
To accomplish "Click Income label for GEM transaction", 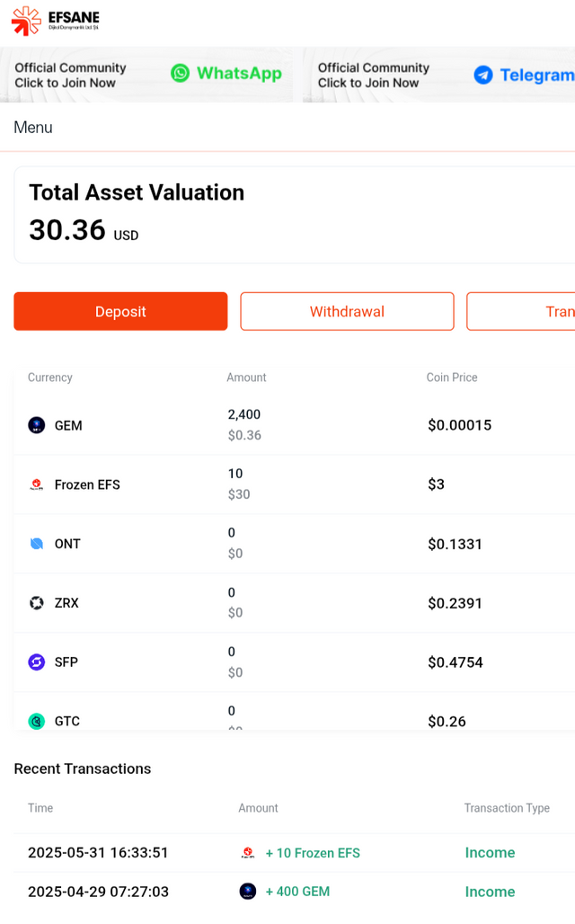I will click(x=490, y=892).
